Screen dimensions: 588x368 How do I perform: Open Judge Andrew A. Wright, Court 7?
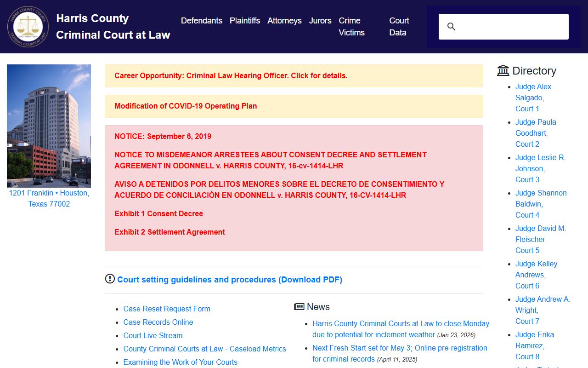[543, 310]
